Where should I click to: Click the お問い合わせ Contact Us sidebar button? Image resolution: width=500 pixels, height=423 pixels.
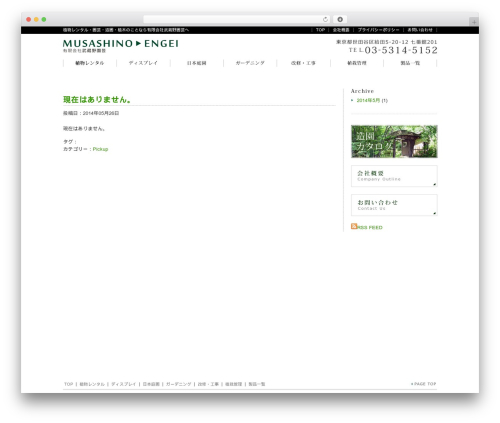point(394,205)
